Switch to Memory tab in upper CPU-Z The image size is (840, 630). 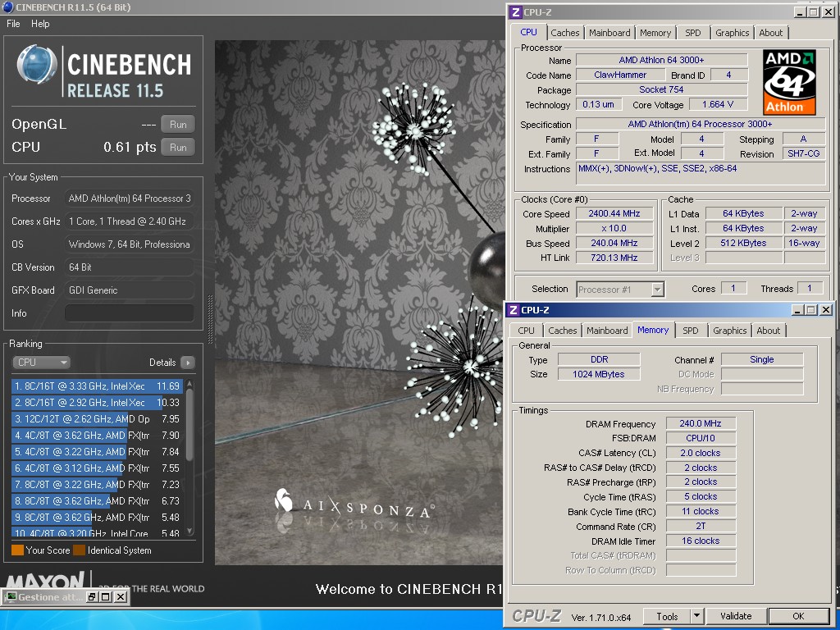click(655, 33)
